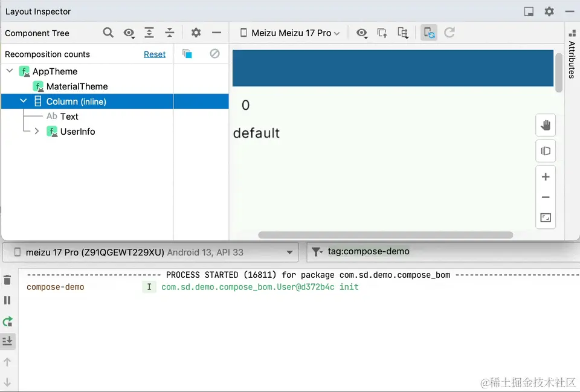Select the Column (inline) row
The height and width of the screenshot is (392, 580).
point(115,101)
